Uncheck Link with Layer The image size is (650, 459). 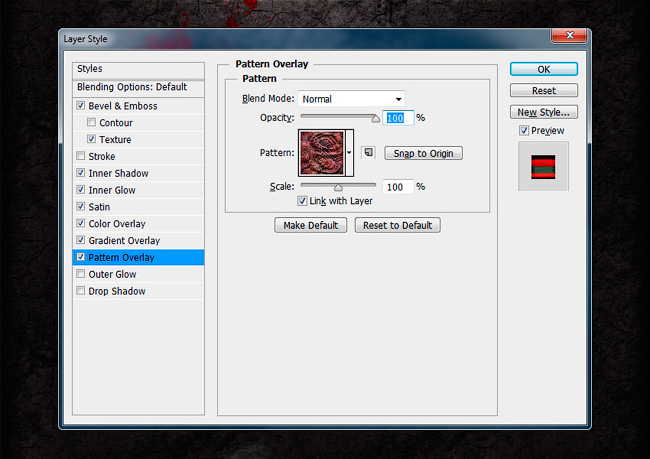point(302,201)
